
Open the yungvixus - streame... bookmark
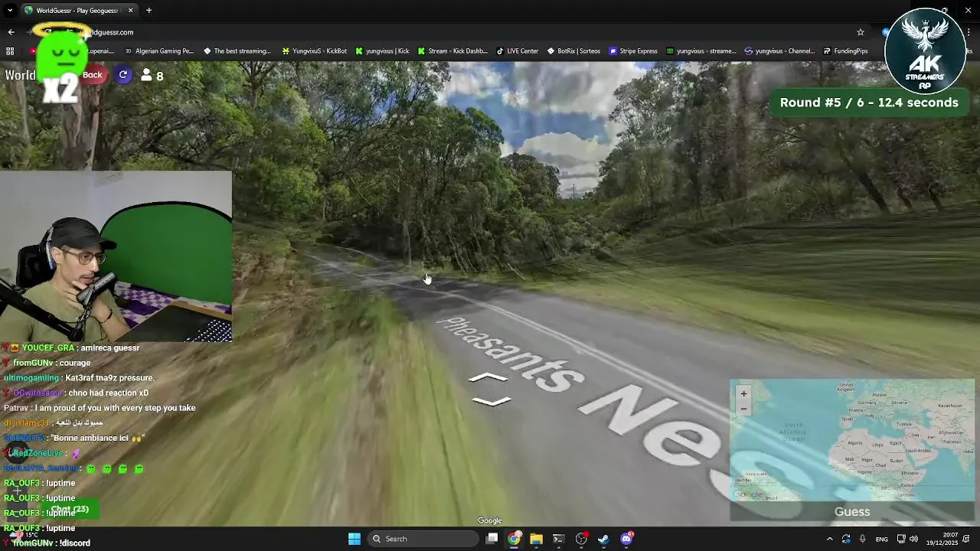701,51
